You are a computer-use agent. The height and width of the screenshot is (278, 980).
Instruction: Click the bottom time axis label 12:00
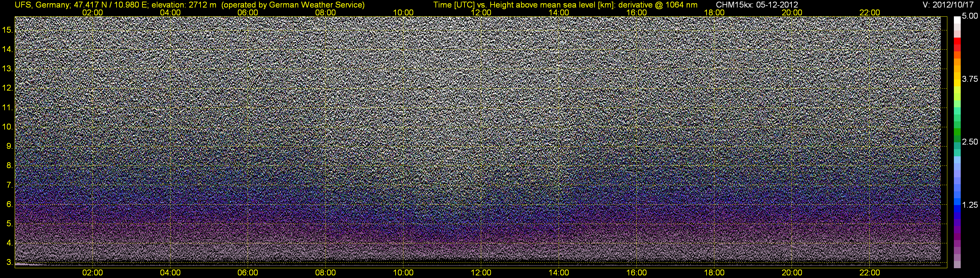tap(481, 273)
